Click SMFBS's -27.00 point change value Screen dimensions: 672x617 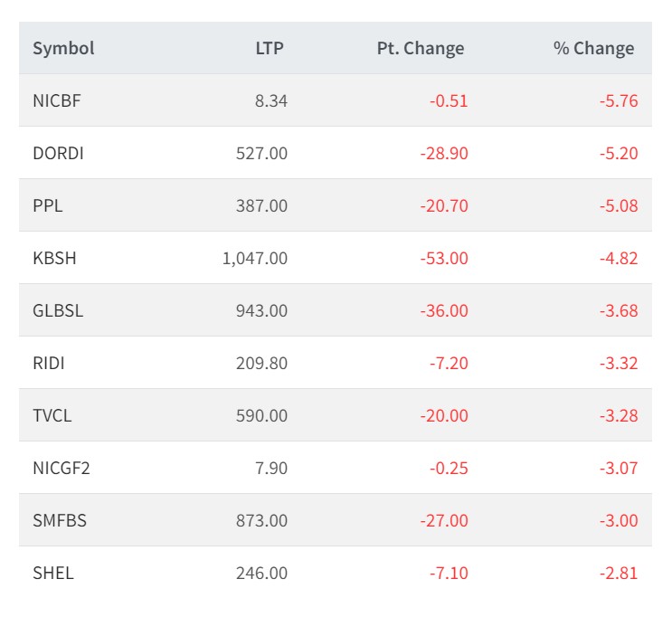coord(444,521)
